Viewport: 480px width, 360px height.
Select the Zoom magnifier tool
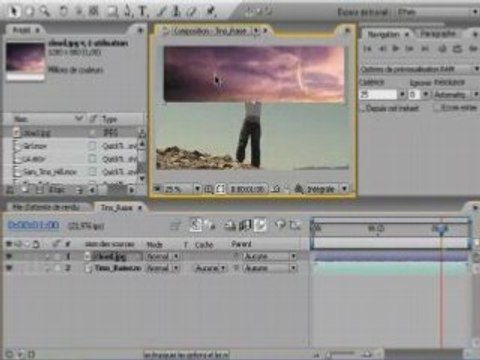point(44,12)
